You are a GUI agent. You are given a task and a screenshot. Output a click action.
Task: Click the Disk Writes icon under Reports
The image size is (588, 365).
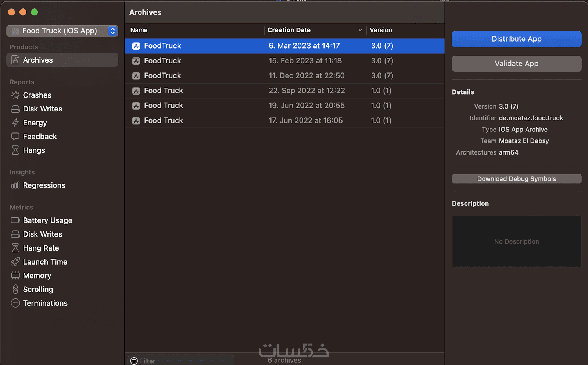tap(15, 109)
